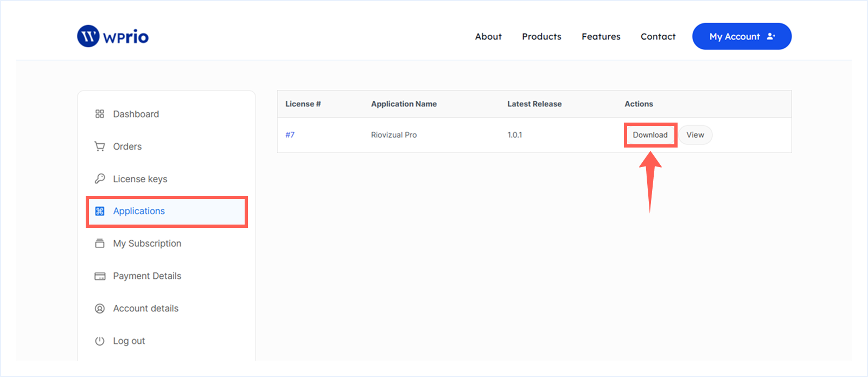View the Riovizual Pro license details
This screenshot has width=868, height=377.
point(695,135)
